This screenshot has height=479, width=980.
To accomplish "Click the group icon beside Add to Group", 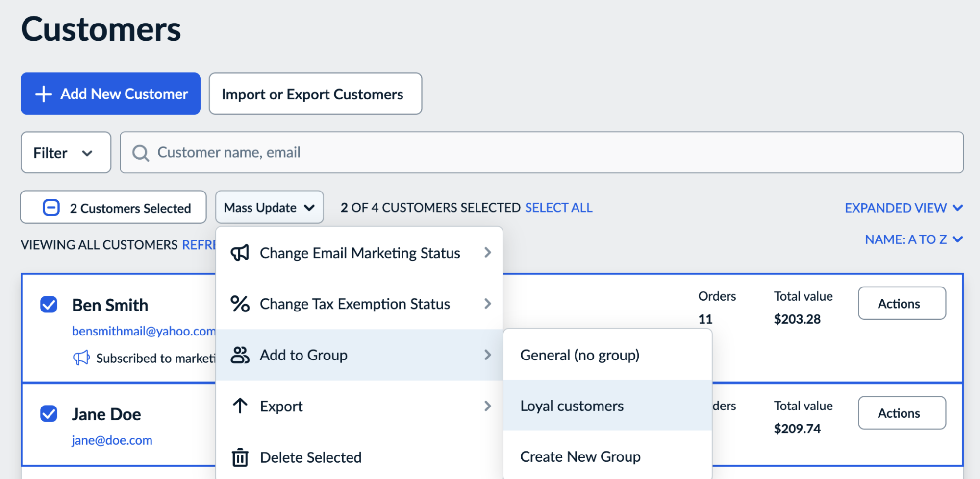I will pos(240,355).
